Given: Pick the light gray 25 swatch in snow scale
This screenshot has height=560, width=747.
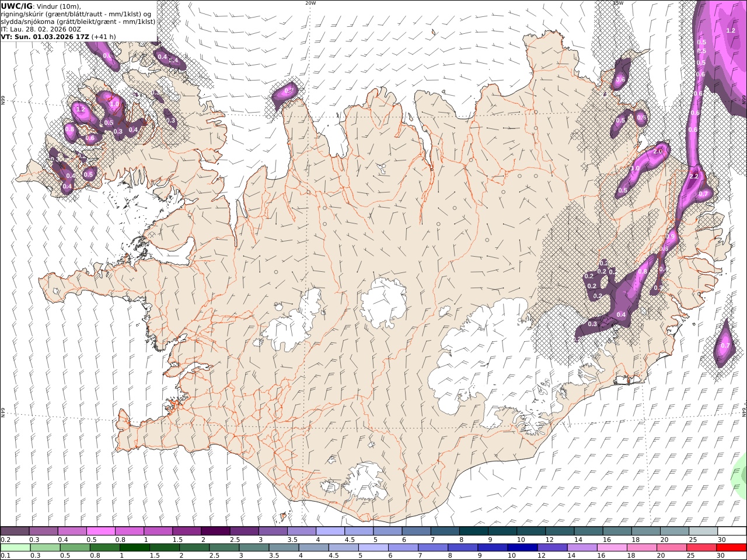Looking at the screenshot, I should [x=703, y=531].
